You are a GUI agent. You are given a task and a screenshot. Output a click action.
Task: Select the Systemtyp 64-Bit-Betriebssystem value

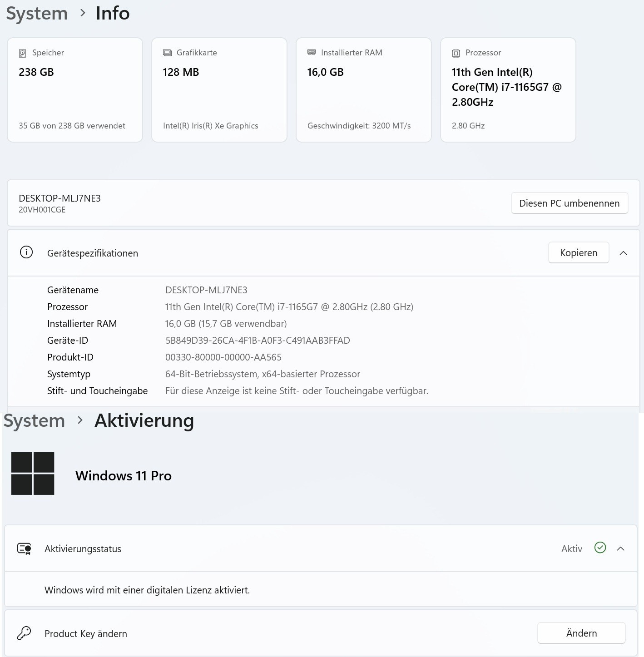(x=263, y=374)
